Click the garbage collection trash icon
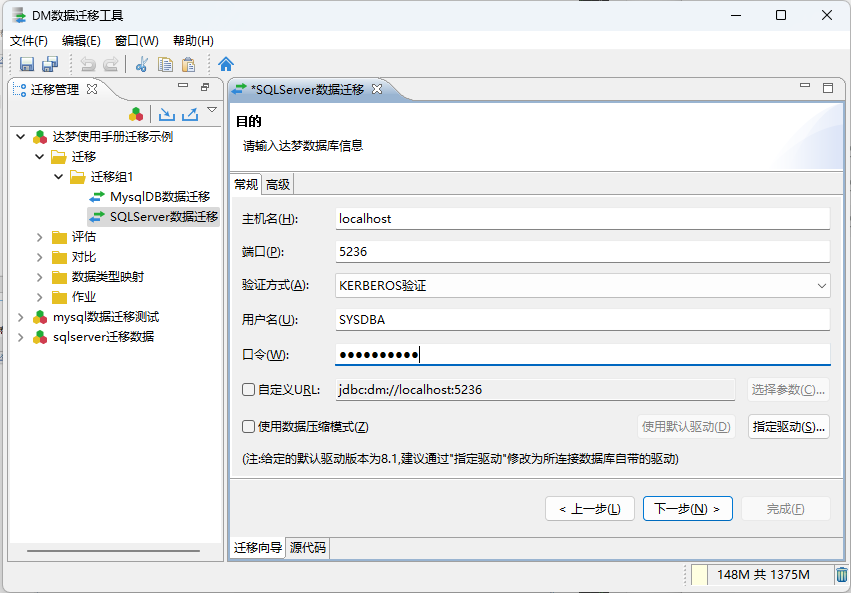851x593 pixels. pos(841,575)
